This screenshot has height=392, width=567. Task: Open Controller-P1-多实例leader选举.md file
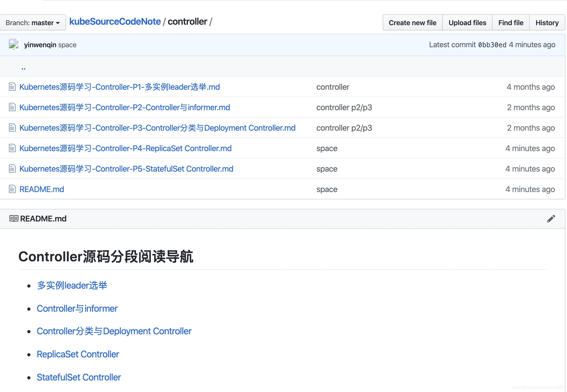120,87
